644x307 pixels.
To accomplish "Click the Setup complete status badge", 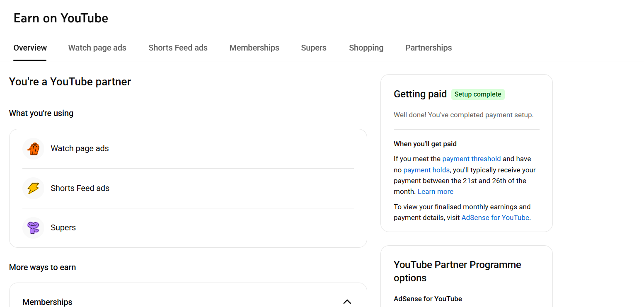I will coord(478,94).
